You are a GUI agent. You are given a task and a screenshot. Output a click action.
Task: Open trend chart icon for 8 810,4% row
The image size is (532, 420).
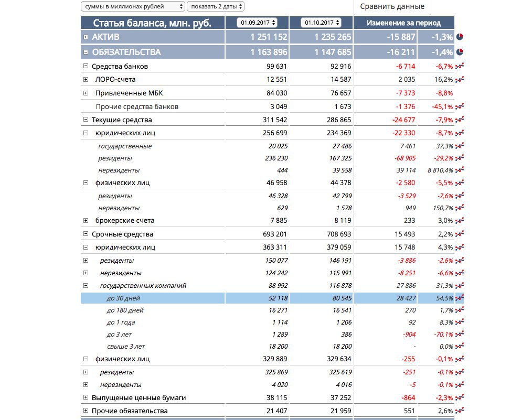(x=460, y=170)
